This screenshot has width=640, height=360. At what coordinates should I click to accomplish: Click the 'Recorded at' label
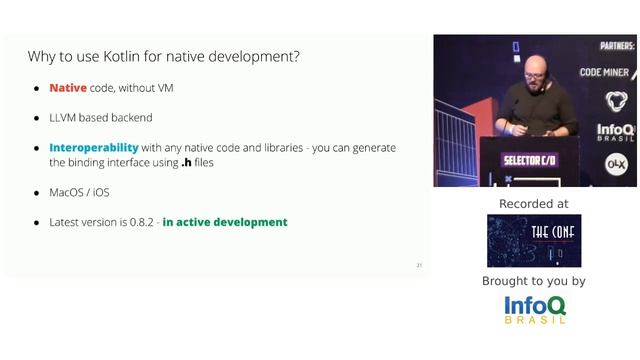click(533, 204)
